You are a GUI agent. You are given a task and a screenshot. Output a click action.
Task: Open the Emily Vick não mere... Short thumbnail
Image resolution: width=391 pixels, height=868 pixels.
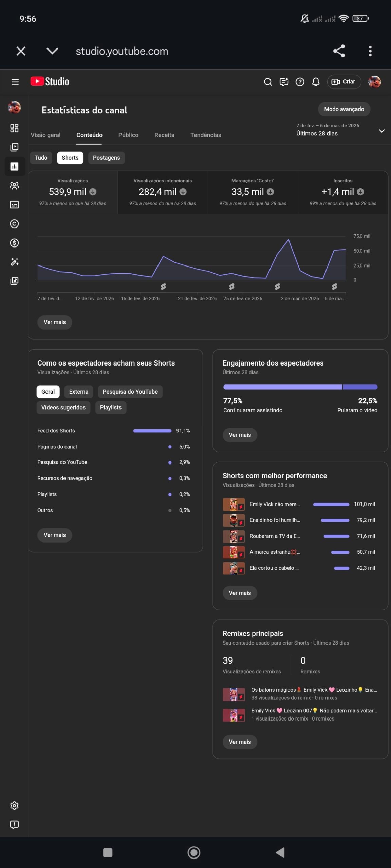click(234, 504)
